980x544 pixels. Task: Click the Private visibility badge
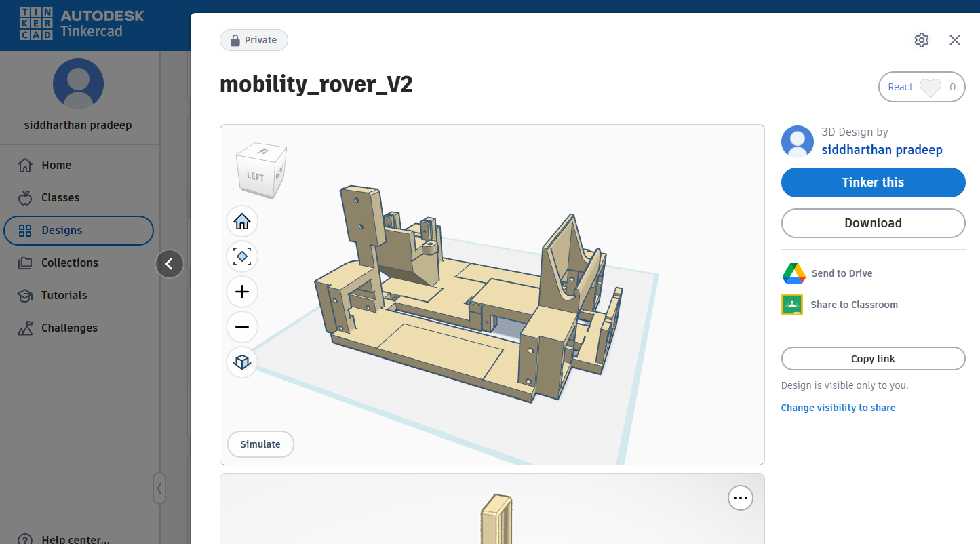pyautogui.click(x=254, y=40)
